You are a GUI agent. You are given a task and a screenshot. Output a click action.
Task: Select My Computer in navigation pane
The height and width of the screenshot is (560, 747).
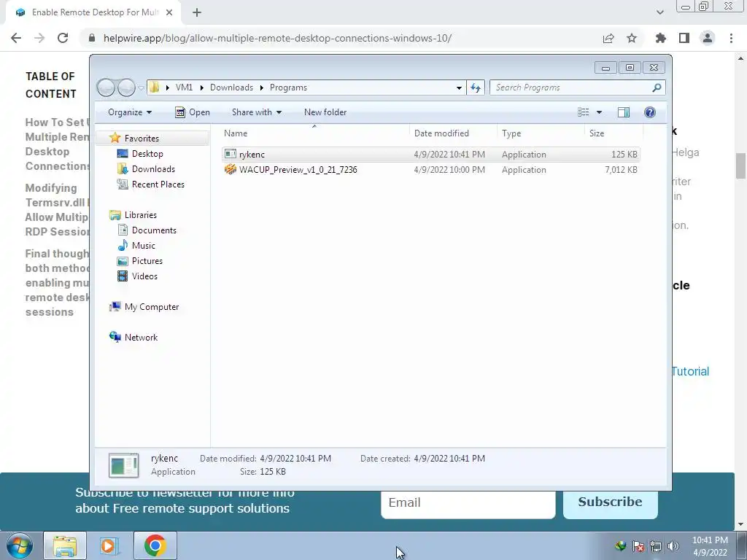[152, 307]
